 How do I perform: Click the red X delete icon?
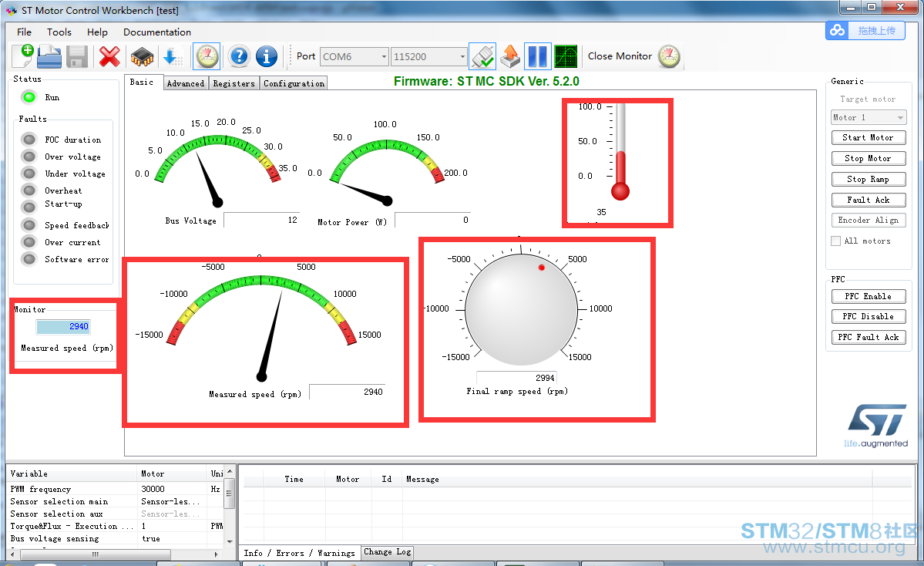pos(109,56)
